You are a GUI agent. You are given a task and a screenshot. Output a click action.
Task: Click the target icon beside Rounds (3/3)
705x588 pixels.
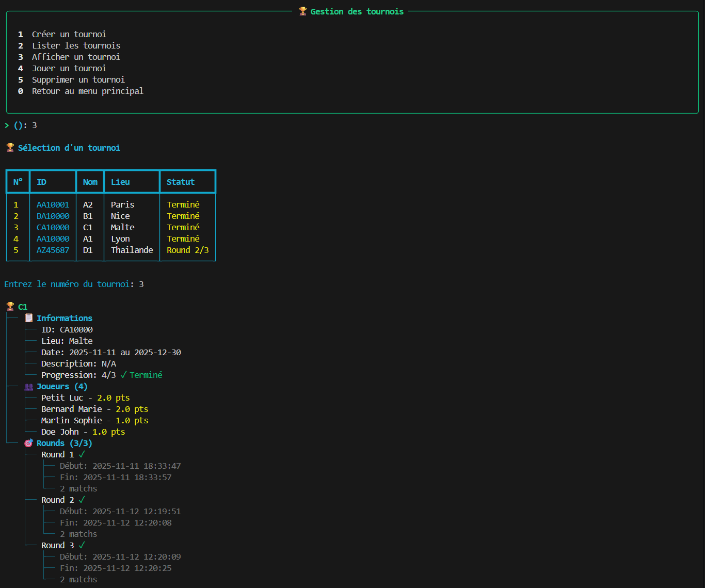tap(29, 443)
